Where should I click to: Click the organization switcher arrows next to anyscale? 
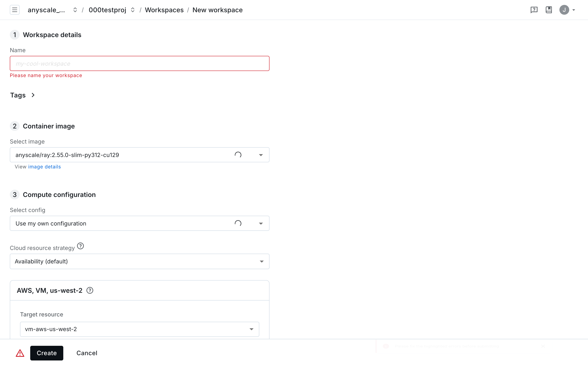click(x=75, y=10)
